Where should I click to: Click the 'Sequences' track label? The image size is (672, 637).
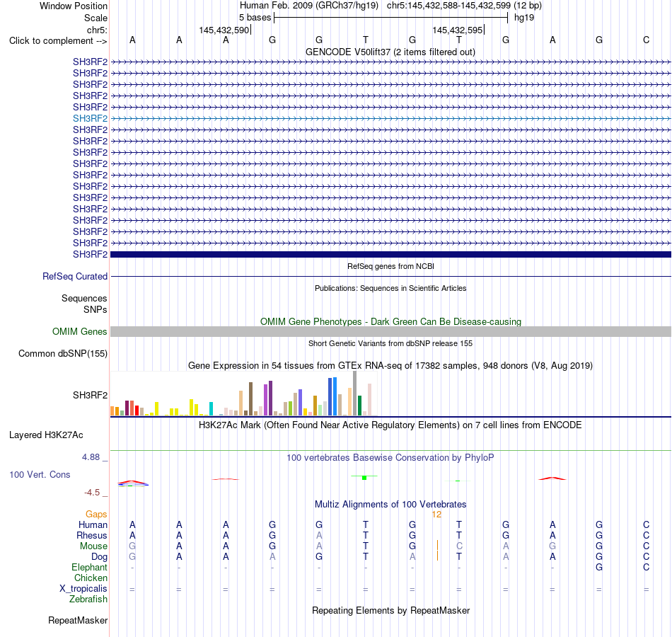click(84, 298)
